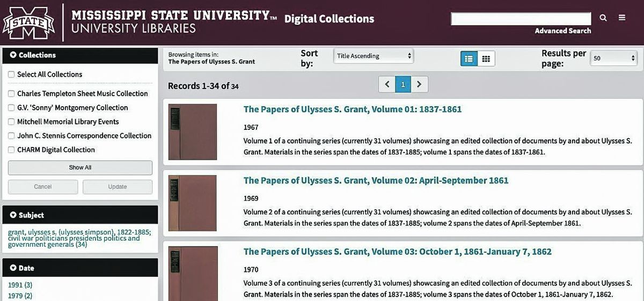The image size is (644, 301).
Task: Click the Volume 02 book cover thumbnail
Action: pos(193,203)
